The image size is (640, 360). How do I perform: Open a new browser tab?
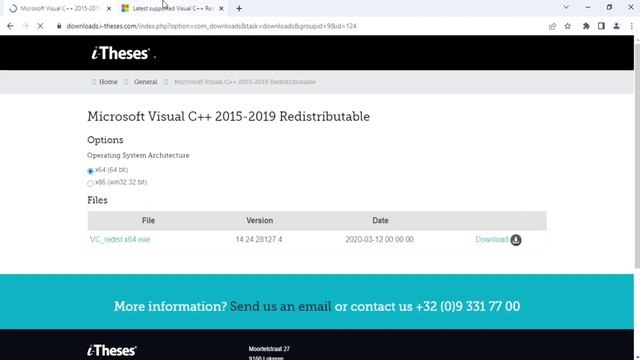[239, 9]
